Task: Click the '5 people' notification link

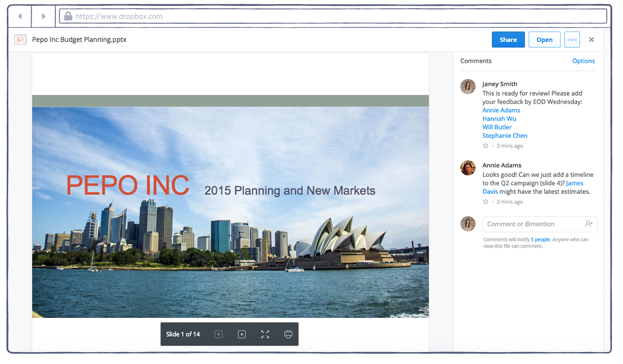Action: (540, 239)
